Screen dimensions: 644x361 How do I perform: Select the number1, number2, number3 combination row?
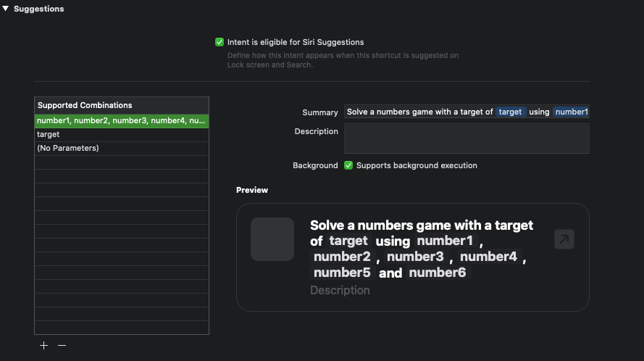click(x=122, y=120)
